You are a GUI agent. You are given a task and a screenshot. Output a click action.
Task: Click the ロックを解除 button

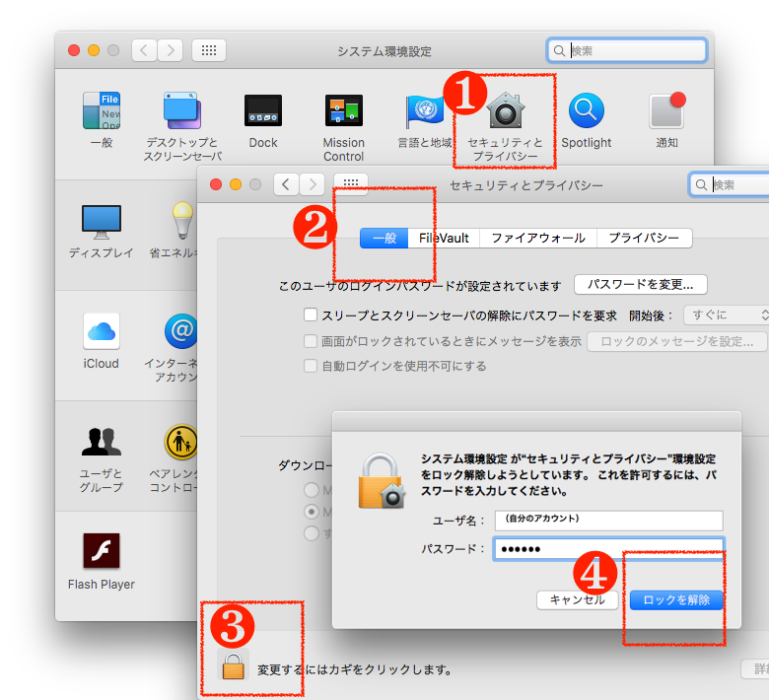click(676, 599)
